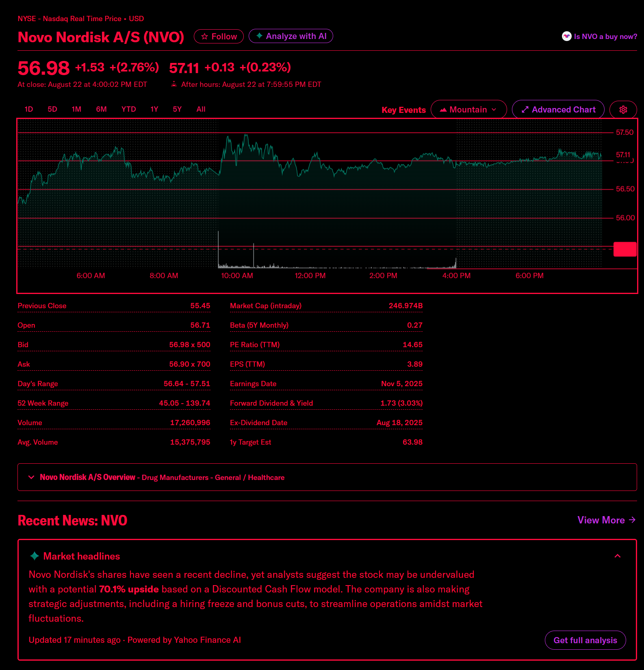
Task: Click the Novo Nordisk A/S (NVO) title
Action: [101, 37]
